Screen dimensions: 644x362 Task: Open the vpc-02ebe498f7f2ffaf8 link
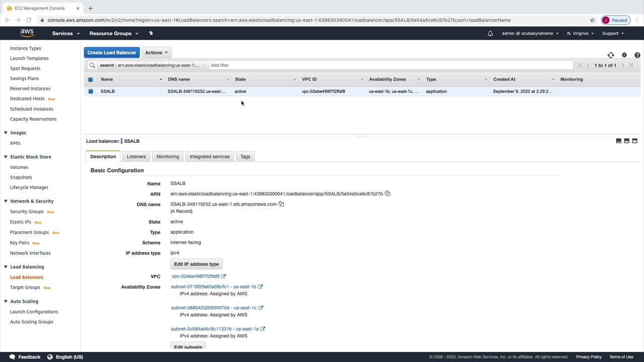click(x=195, y=277)
